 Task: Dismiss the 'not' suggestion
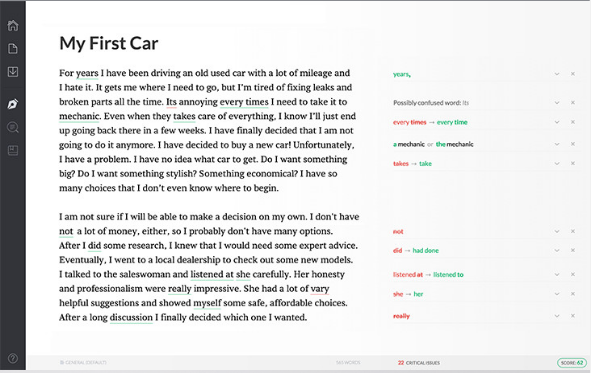(573, 231)
